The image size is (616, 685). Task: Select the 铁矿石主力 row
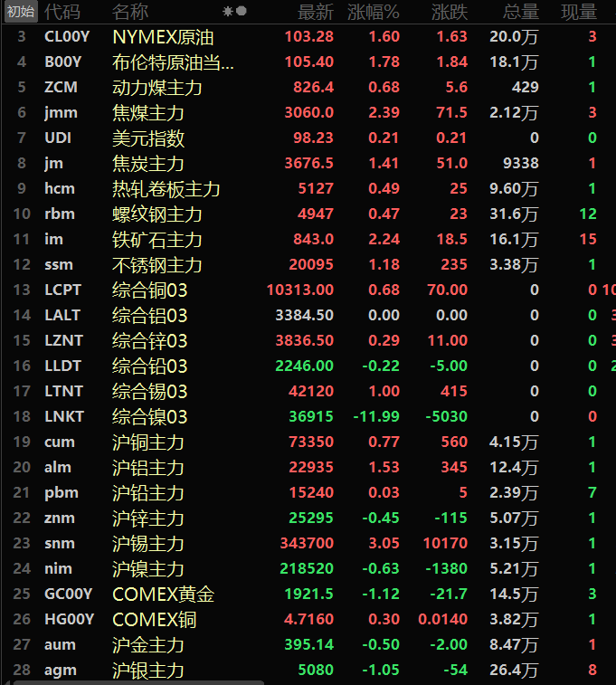(156, 240)
